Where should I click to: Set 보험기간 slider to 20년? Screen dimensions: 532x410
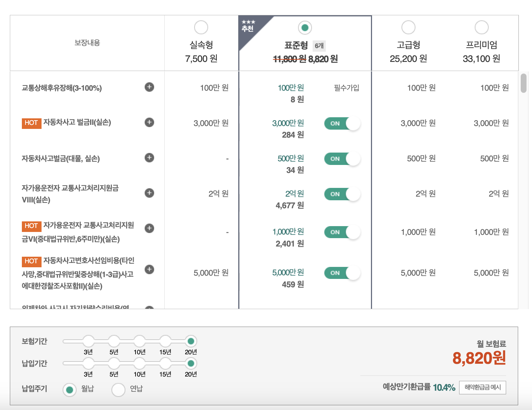[x=191, y=341]
